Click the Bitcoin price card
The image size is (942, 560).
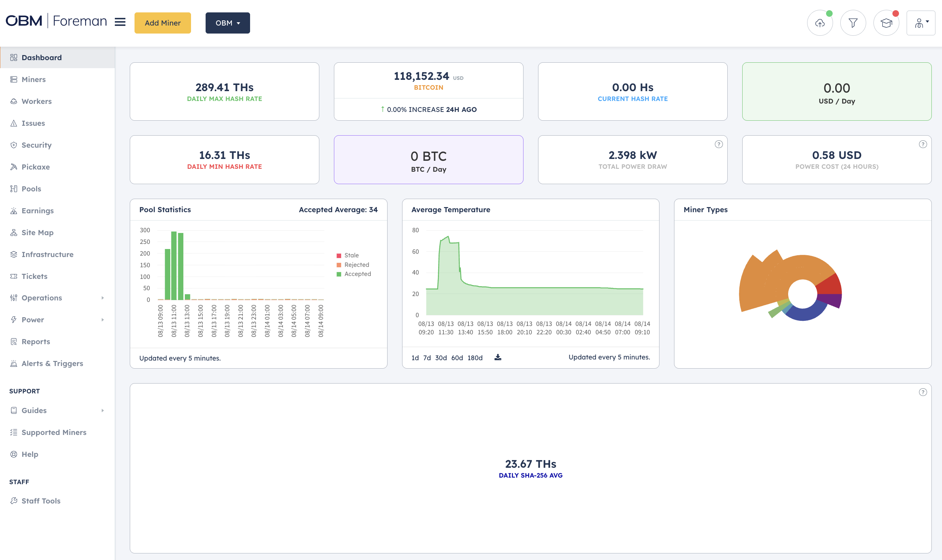[x=428, y=91]
